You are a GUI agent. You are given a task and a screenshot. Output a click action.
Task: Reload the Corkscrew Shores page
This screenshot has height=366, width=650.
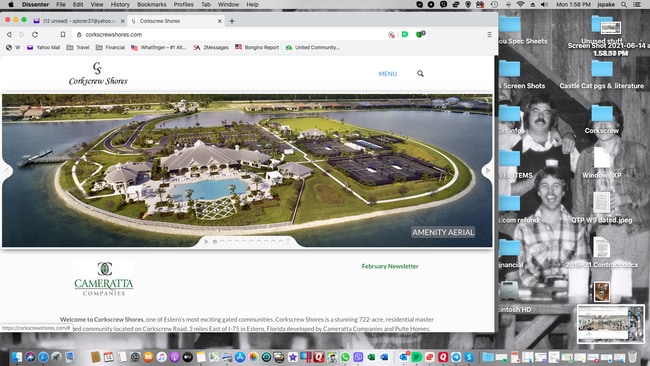(x=35, y=34)
